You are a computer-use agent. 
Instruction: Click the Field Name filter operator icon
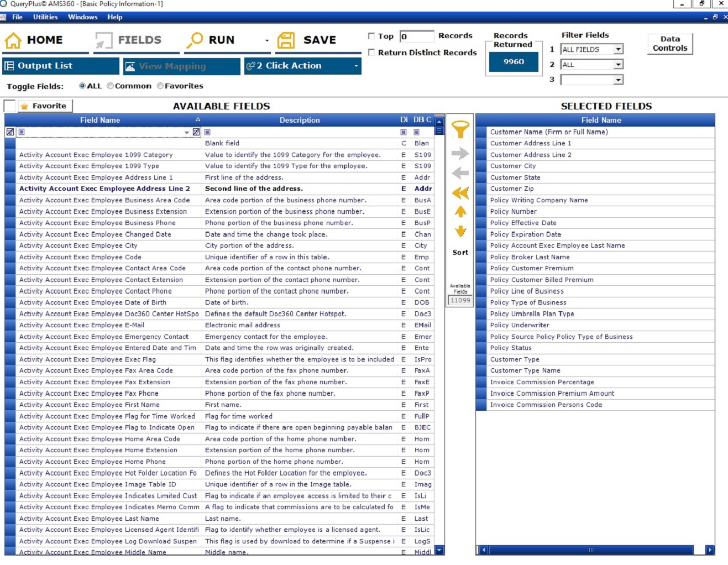tap(22, 132)
